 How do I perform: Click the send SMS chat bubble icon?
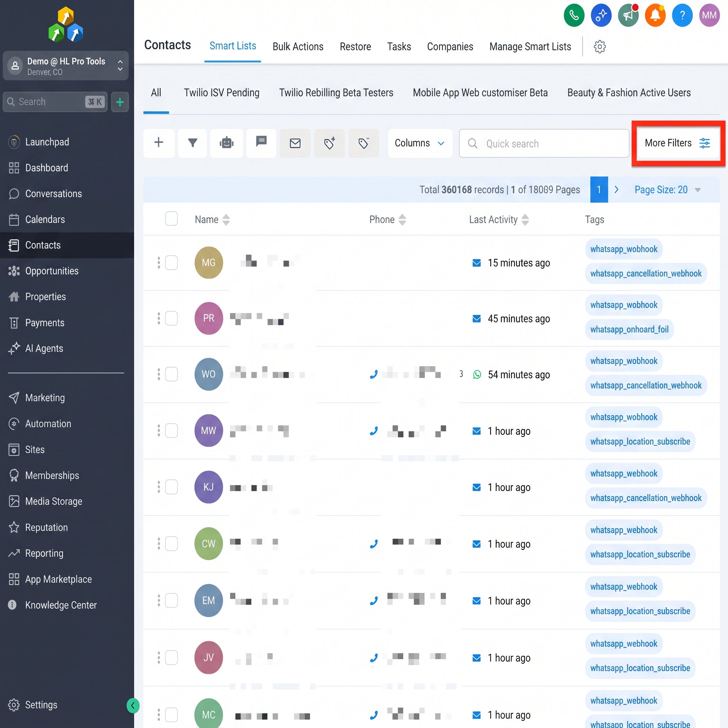261,143
